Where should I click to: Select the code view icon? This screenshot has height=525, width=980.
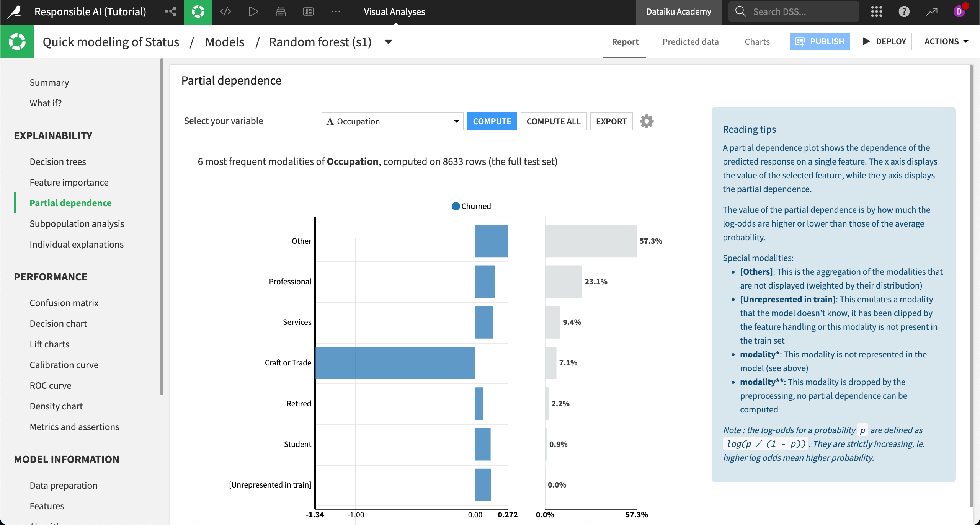pos(225,11)
